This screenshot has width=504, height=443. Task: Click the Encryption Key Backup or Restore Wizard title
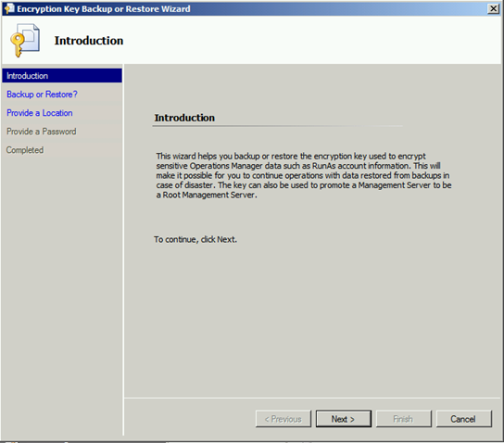[x=104, y=8]
